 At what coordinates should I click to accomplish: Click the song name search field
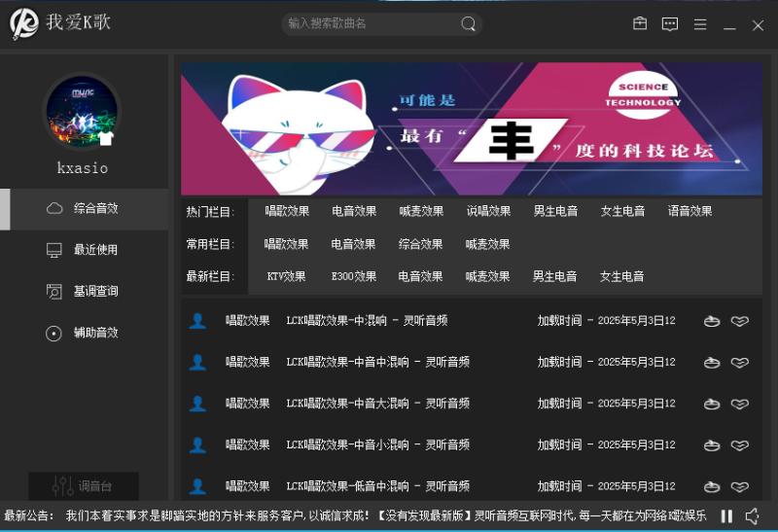[x=382, y=23]
